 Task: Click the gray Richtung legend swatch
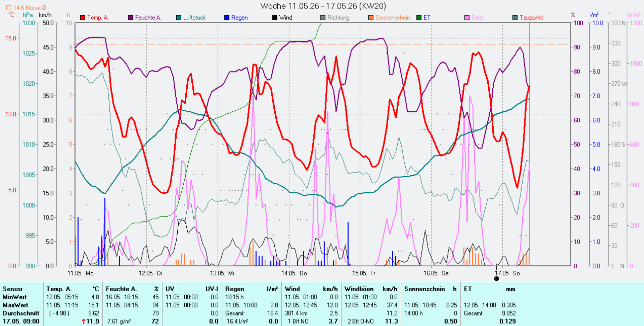323,18
